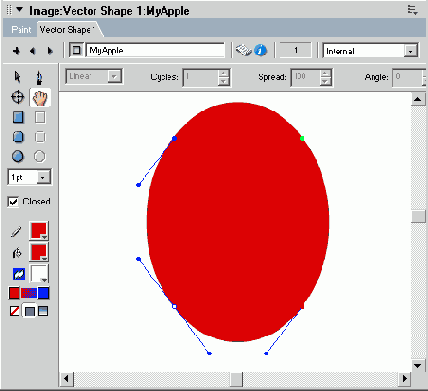
Task: Open the panel options menu icon
Action: [x=413, y=10]
